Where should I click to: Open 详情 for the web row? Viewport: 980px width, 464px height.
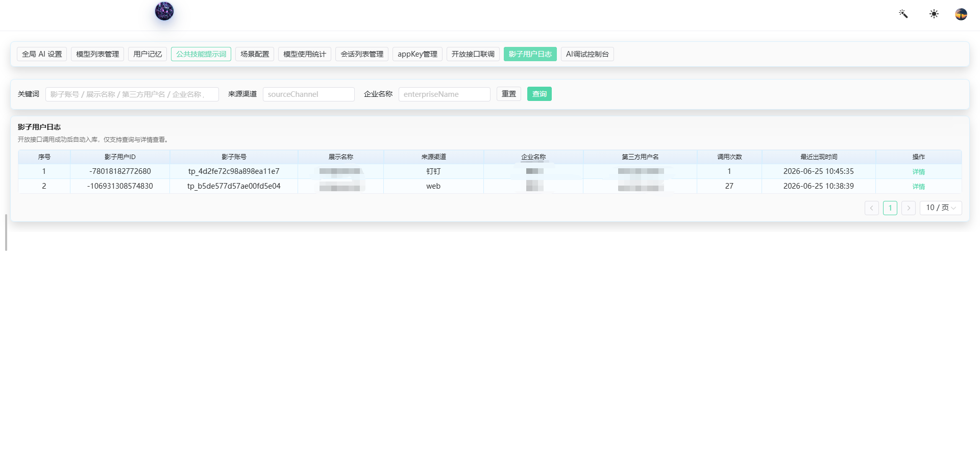tap(919, 187)
